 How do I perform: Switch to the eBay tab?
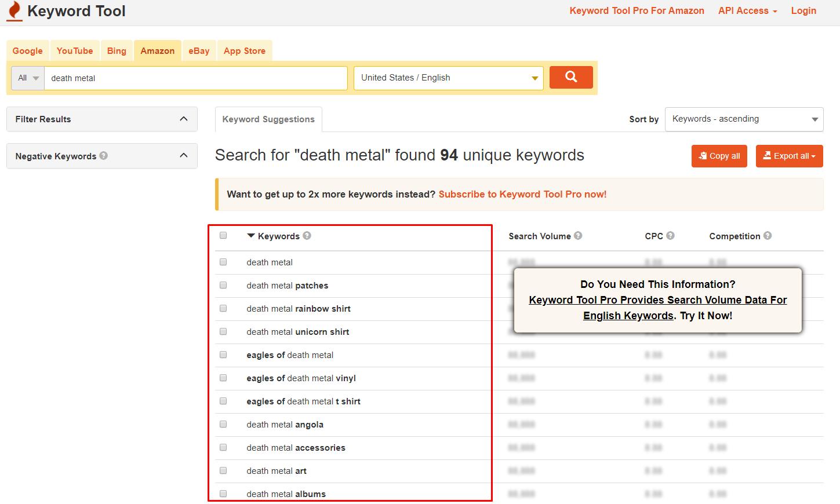199,51
